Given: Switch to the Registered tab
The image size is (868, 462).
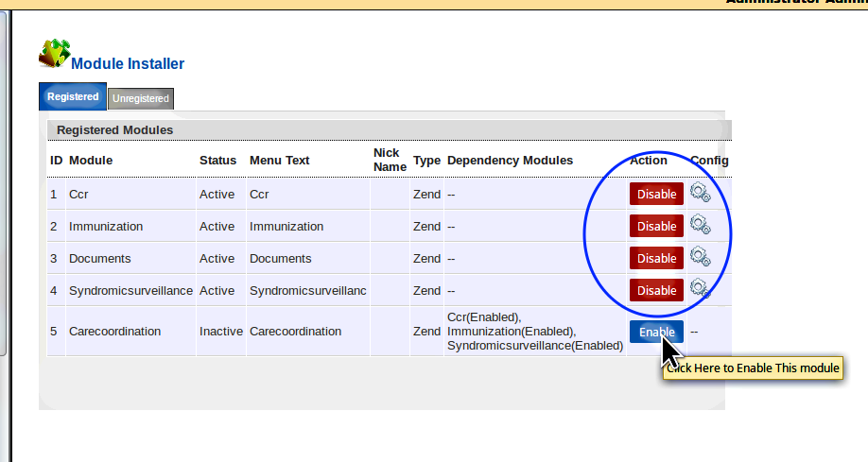Looking at the screenshot, I should [73, 96].
